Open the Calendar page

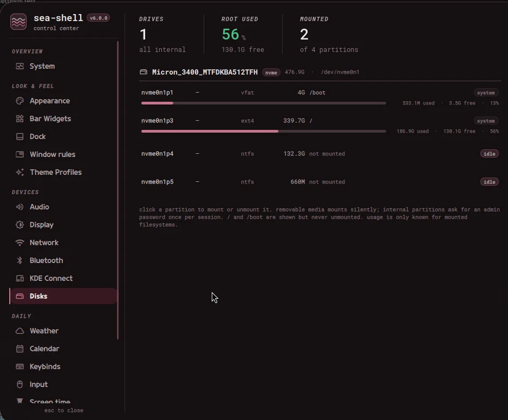point(63,349)
